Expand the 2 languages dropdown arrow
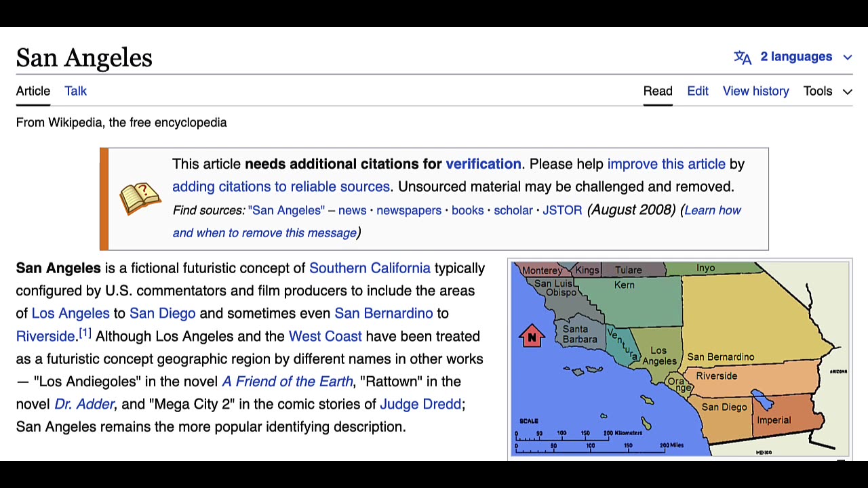 point(847,57)
